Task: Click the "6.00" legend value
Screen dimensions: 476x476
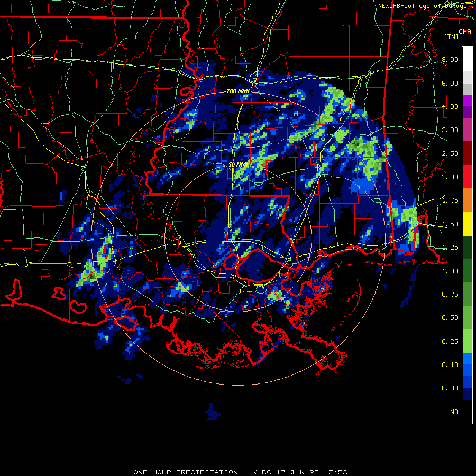Action: [450, 83]
